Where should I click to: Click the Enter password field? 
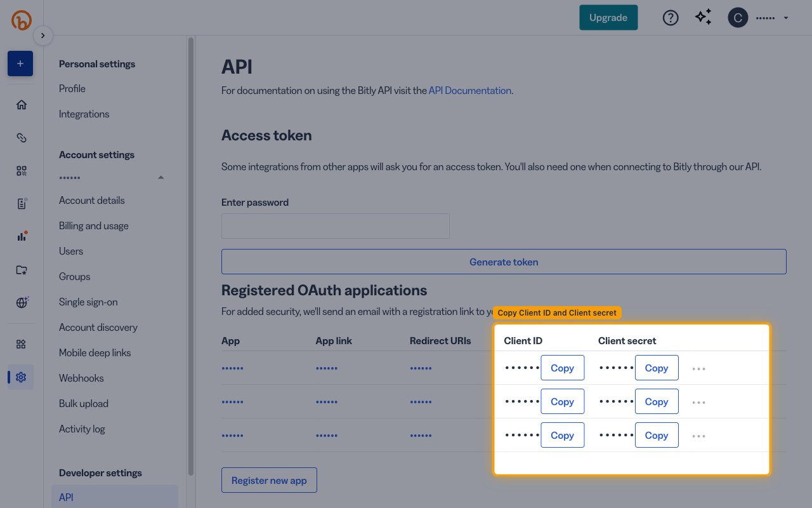(x=336, y=226)
